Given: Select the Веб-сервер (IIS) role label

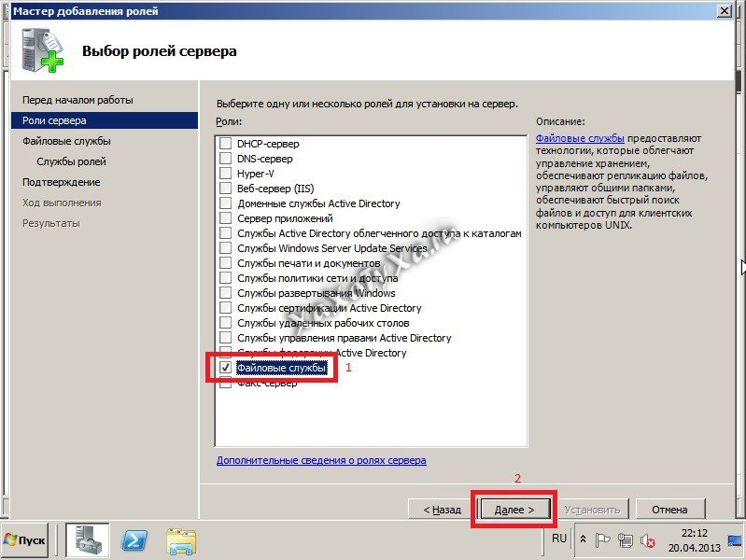Looking at the screenshot, I should (x=275, y=189).
